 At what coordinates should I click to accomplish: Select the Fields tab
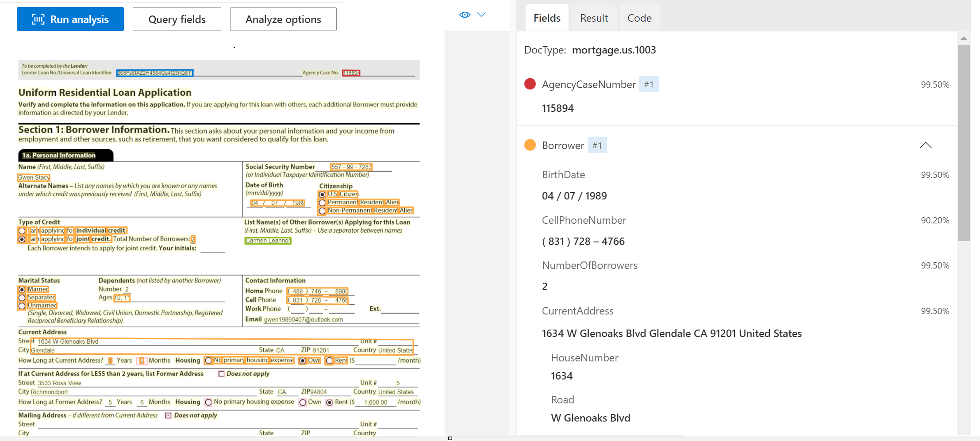coord(547,18)
